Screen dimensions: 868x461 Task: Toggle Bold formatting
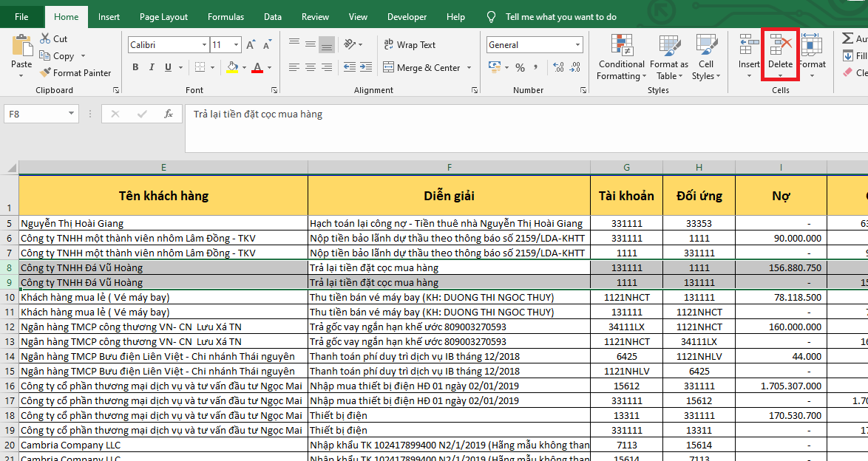pos(135,68)
